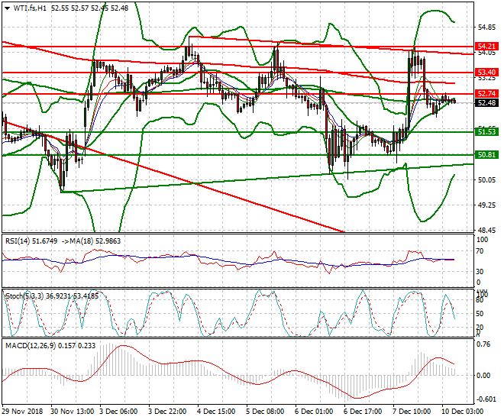Click the 54.85 price scale value
504x420 pixels.
[x=487, y=27]
